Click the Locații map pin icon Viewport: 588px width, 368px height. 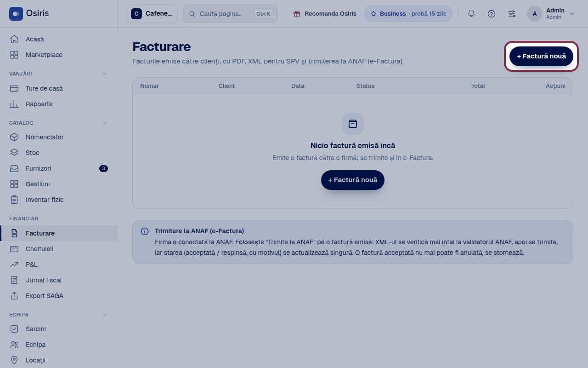click(x=14, y=360)
